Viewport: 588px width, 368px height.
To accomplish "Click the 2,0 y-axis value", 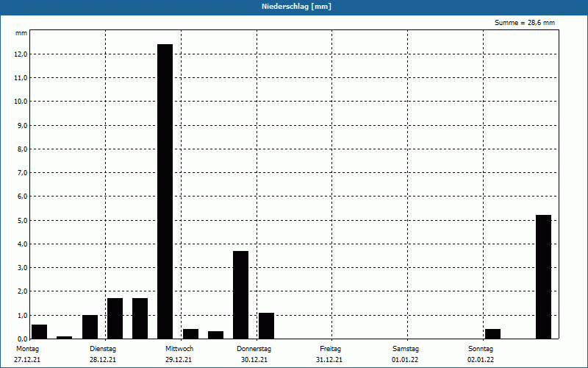I will [23, 291].
